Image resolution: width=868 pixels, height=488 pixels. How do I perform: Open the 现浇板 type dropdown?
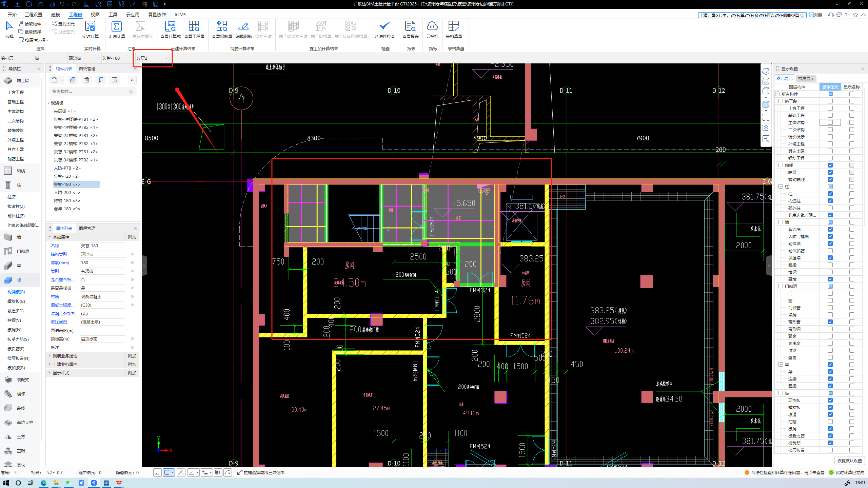(x=84, y=58)
